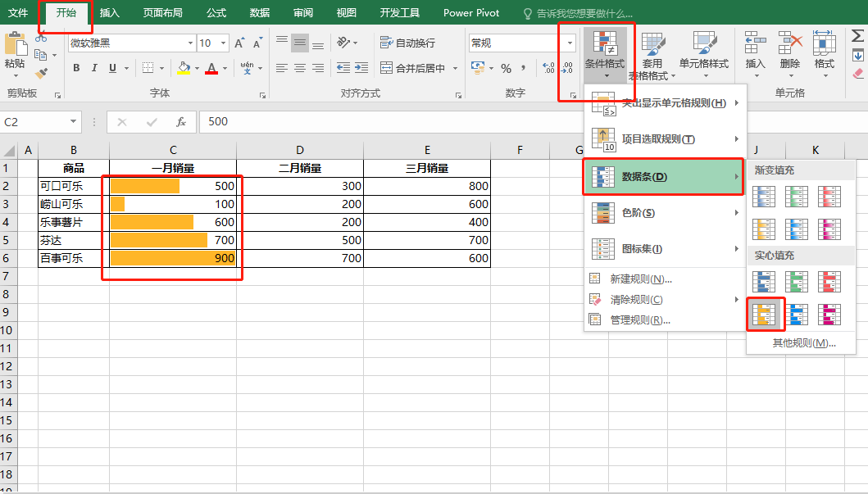Toggle Underline formatting
The height and width of the screenshot is (494, 868).
pyautogui.click(x=113, y=68)
